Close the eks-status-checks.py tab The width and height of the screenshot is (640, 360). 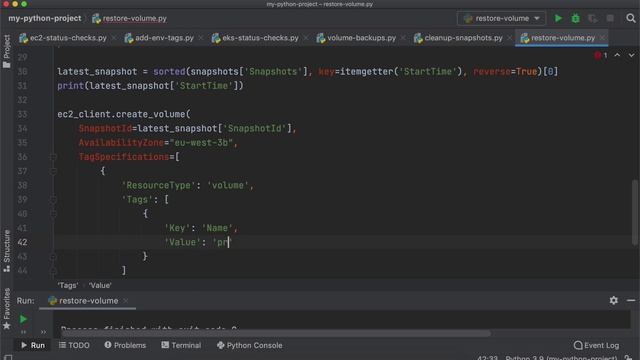306,38
